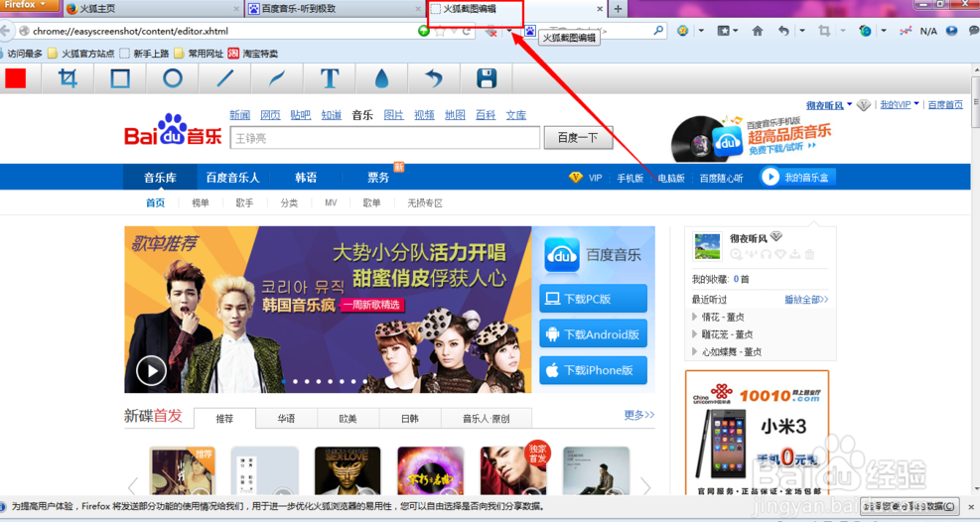Click the screenshot crop icon in browser toolbar
This screenshot has width=980, height=522.
(x=824, y=31)
